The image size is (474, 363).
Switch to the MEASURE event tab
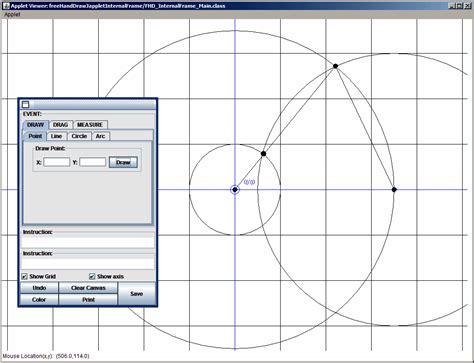click(90, 125)
